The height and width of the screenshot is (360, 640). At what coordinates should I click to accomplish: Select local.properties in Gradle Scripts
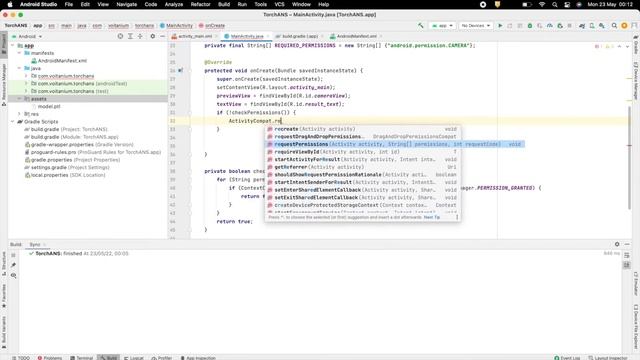[x=65, y=175]
